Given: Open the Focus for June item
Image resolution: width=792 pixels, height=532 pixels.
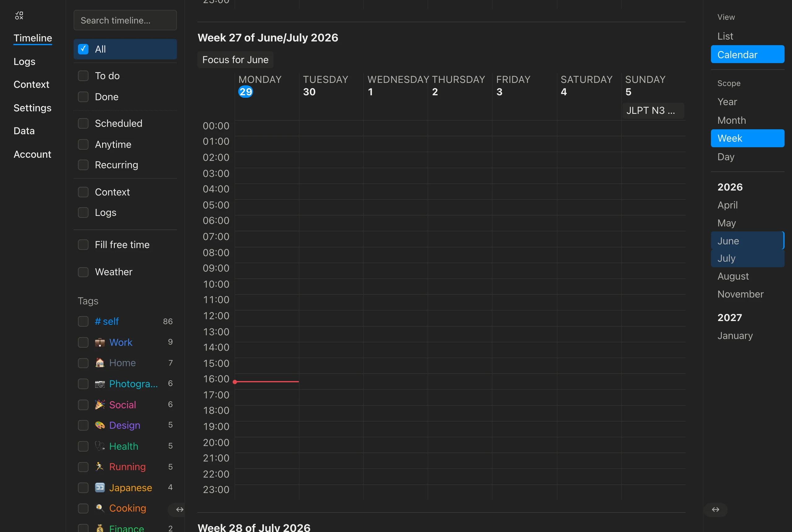Looking at the screenshot, I should (235, 60).
